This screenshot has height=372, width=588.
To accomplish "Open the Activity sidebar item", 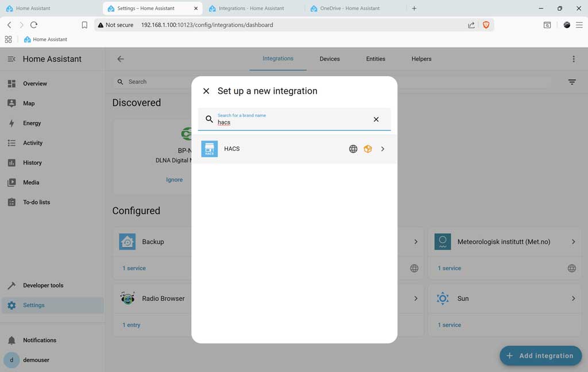I will [52, 143].
